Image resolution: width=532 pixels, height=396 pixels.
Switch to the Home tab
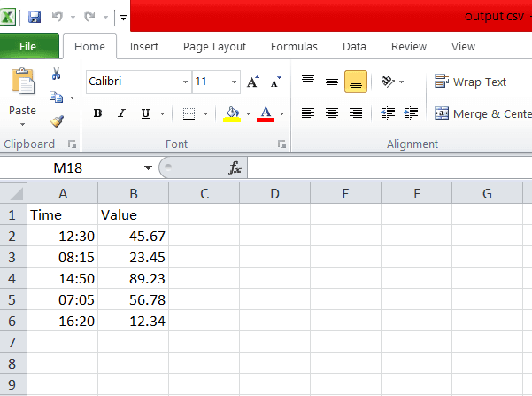tap(89, 47)
